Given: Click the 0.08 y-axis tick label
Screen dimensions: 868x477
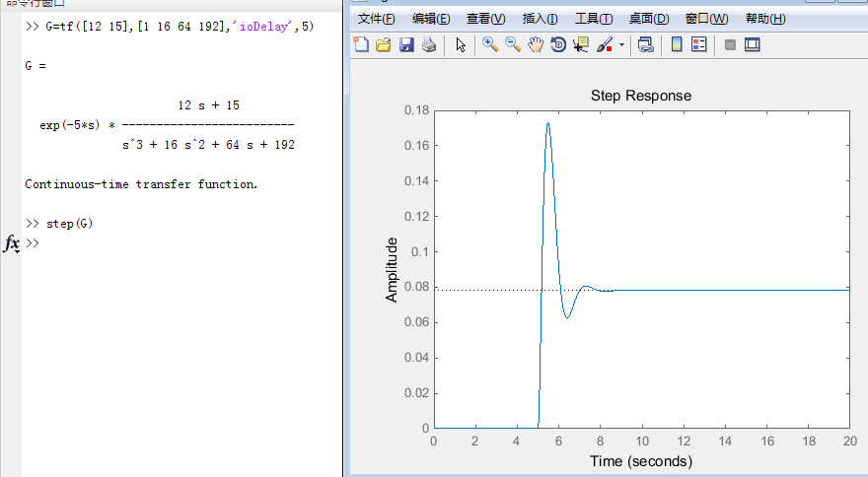Looking at the screenshot, I should tap(417, 287).
